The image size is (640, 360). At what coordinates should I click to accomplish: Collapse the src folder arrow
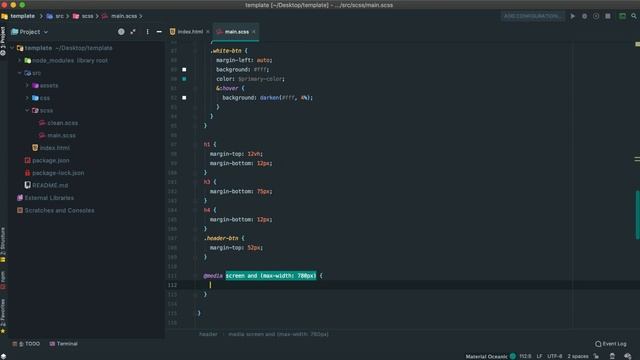coord(20,73)
